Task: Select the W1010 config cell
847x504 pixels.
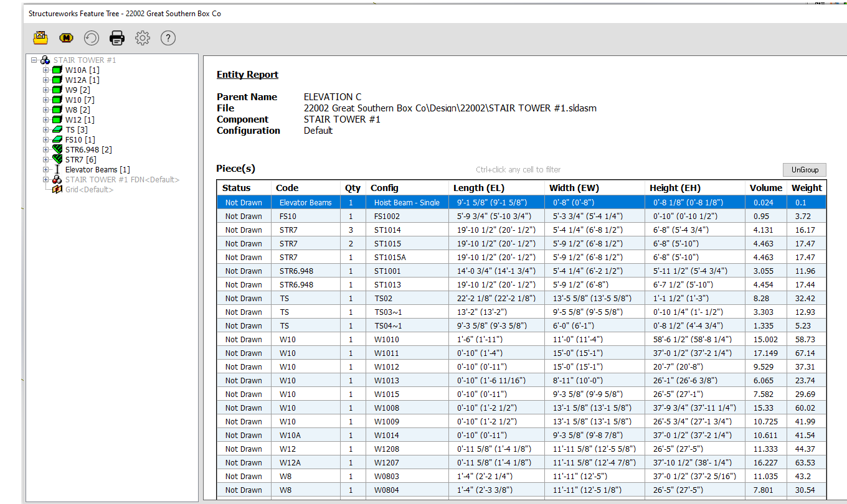Action: 387,339
